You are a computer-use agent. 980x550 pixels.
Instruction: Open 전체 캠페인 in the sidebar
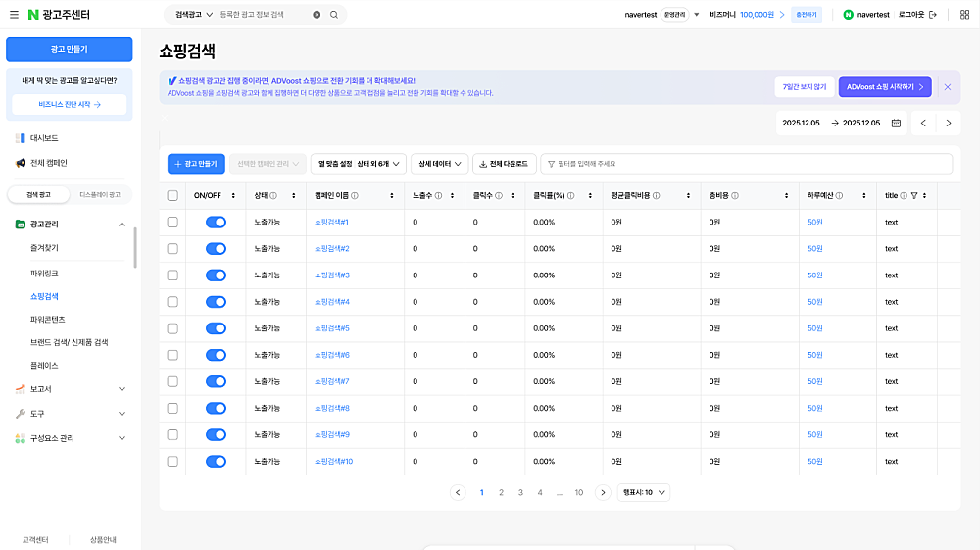tap(48, 163)
